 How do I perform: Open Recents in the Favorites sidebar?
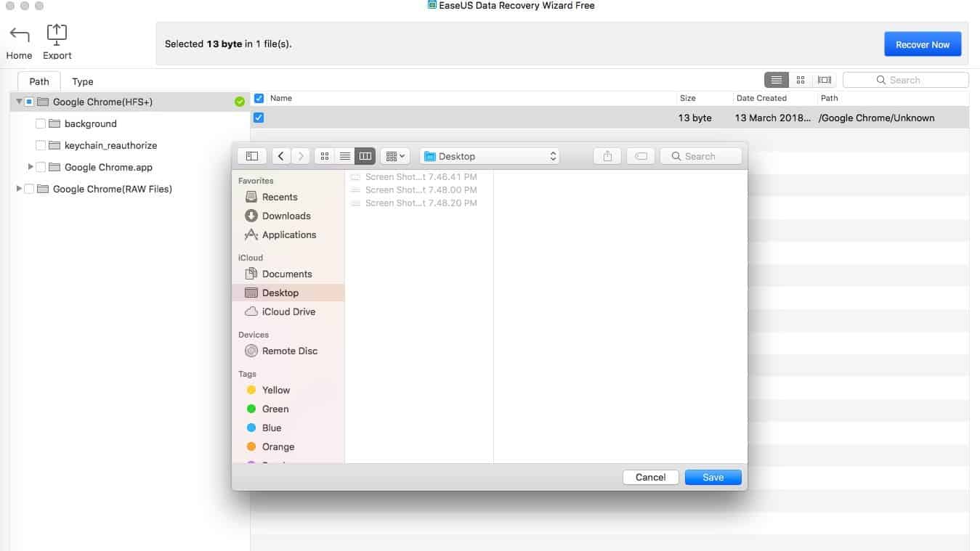coord(280,197)
